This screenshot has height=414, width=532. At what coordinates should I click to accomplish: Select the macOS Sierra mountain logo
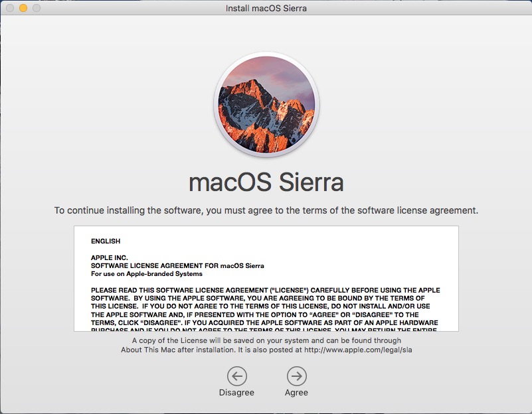pos(266,105)
